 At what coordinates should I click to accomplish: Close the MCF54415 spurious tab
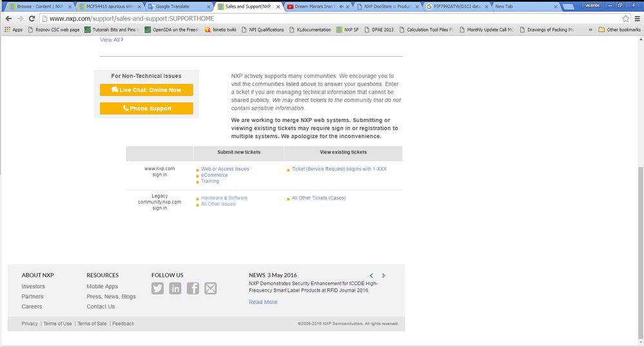pyautogui.click(x=139, y=6)
